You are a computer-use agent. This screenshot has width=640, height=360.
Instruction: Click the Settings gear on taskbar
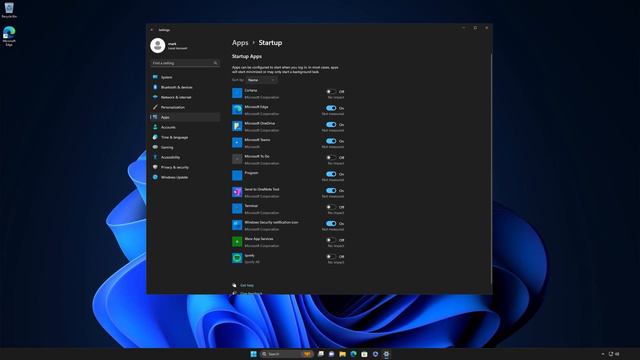coord(386,354)
